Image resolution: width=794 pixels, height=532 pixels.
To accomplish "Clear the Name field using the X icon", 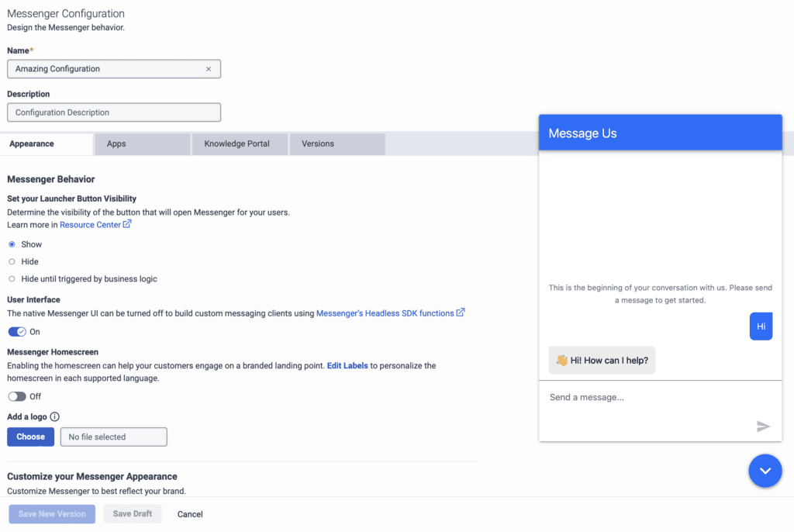I will click(208, 68).
